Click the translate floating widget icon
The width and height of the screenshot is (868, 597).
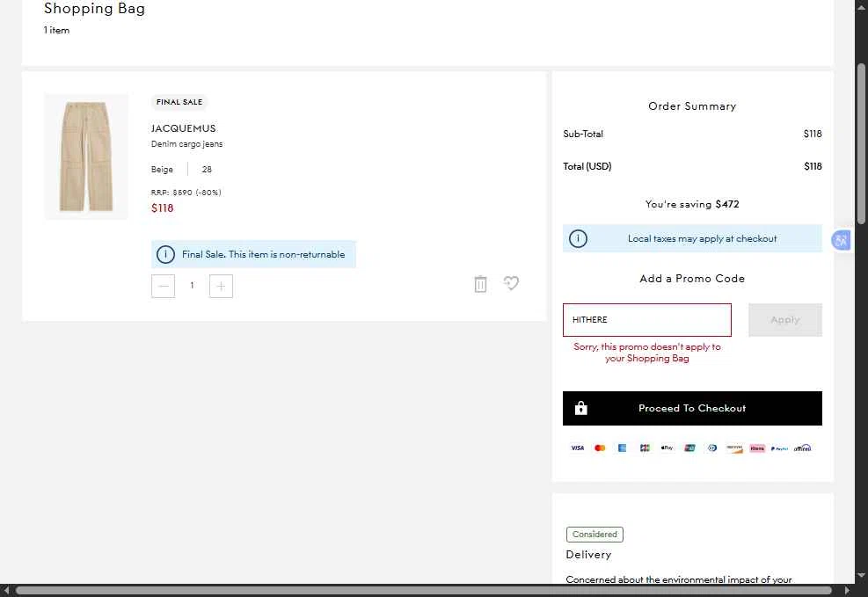coord(841,240)
